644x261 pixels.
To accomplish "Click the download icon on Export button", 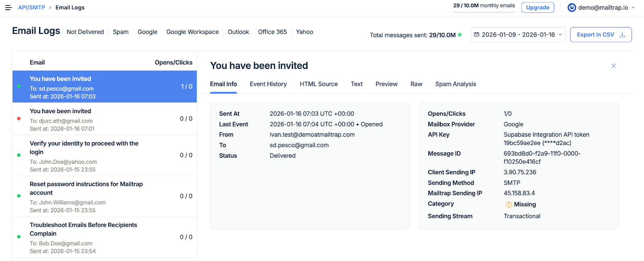I will (x=622, y=35).
